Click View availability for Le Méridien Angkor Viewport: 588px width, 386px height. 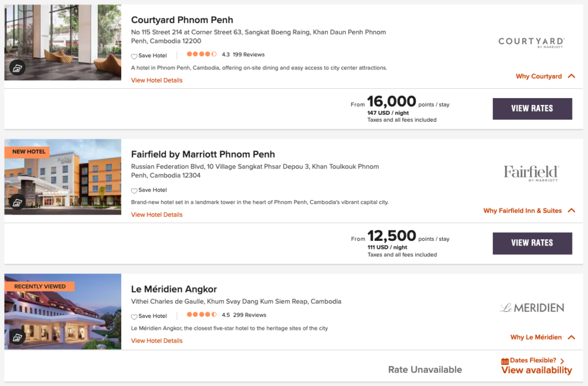pyautogui.click(x=536, y=371)
